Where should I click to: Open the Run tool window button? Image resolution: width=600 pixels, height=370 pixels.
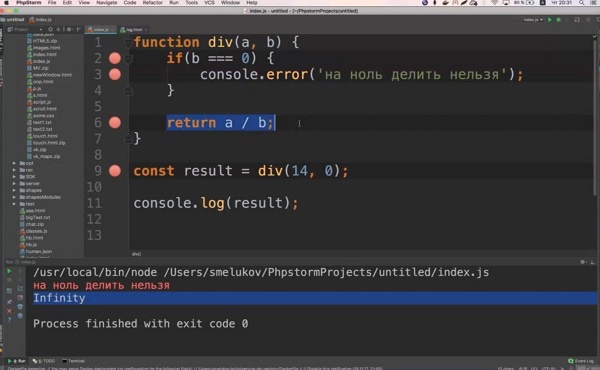point(16,361)
